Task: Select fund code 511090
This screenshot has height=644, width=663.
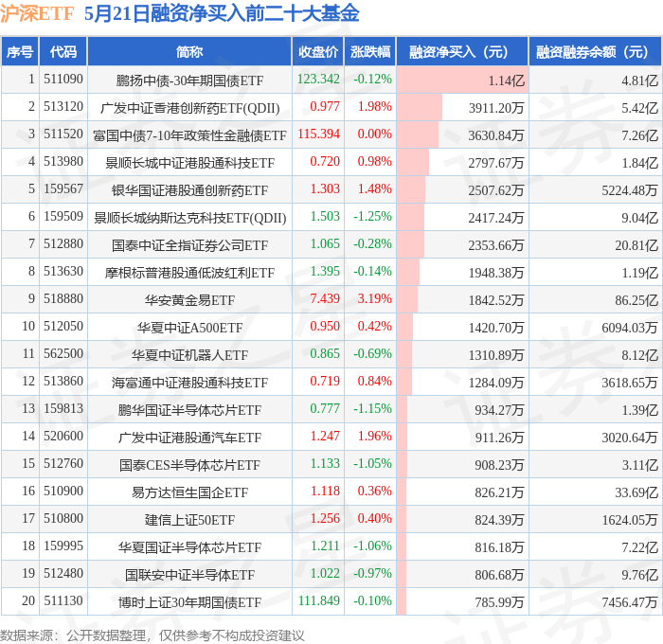Action: (63, 79)
